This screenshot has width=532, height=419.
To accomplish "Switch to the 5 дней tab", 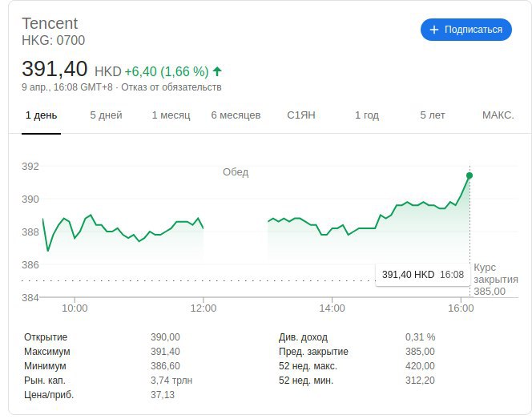I will point(106,115).
